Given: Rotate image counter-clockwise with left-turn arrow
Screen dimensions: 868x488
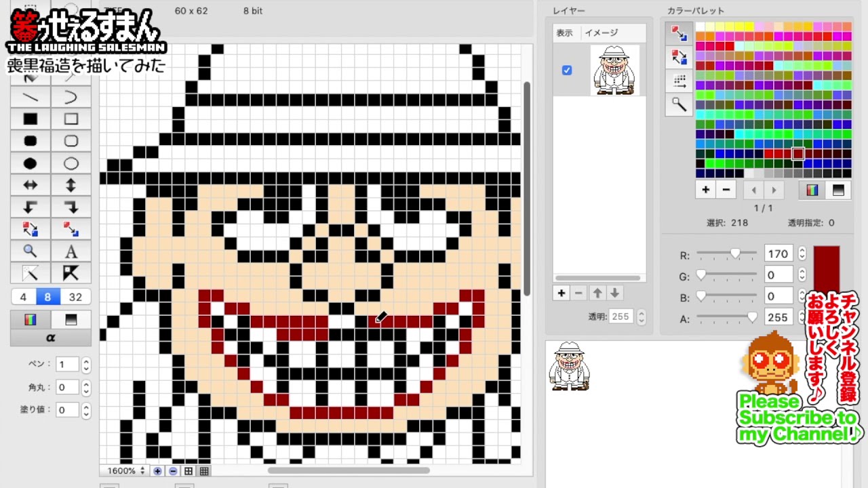Looking at the screenshot, I should 31,207.
